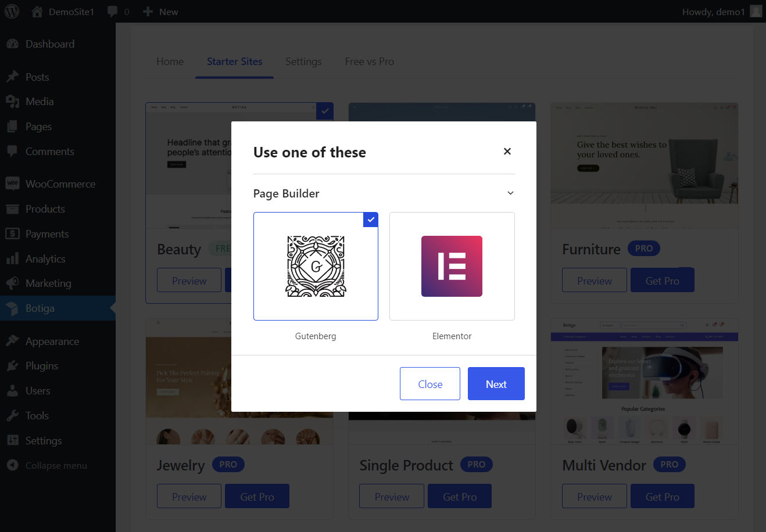
Task: Preview the Furniture starter site
Action: pyautogui.click(x=595, y=281)
